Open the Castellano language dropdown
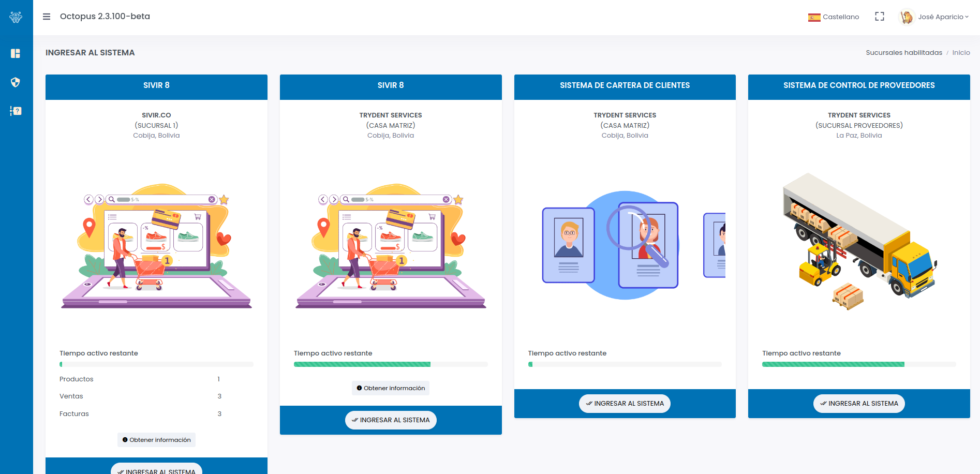The image size is (980, 474). pos(840,17)
